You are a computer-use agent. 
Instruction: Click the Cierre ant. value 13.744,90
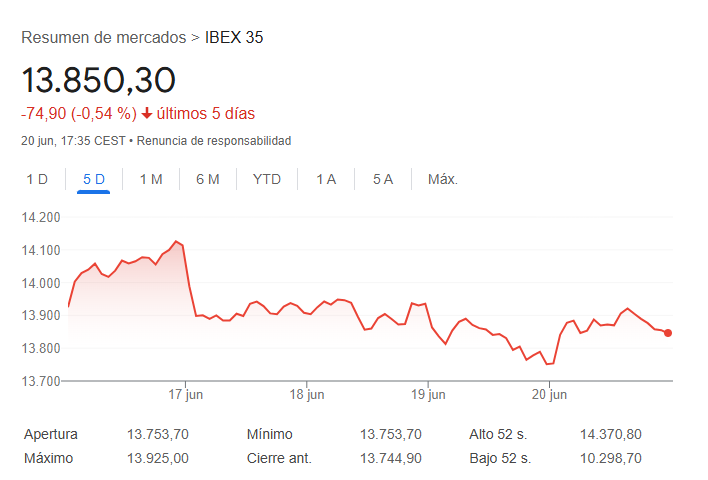(x=391, y=458)
